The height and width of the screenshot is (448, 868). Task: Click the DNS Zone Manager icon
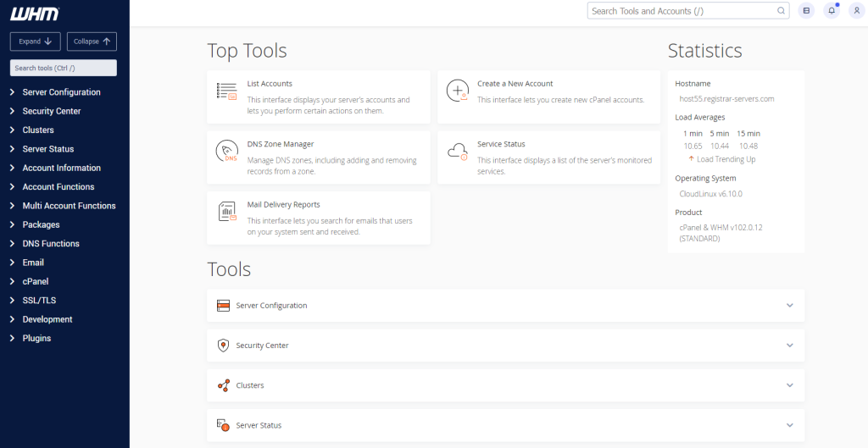(x=227, y=152)
